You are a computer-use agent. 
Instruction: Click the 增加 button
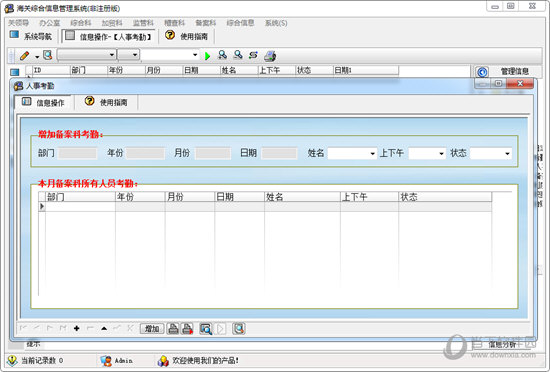[x=152, y=329]
